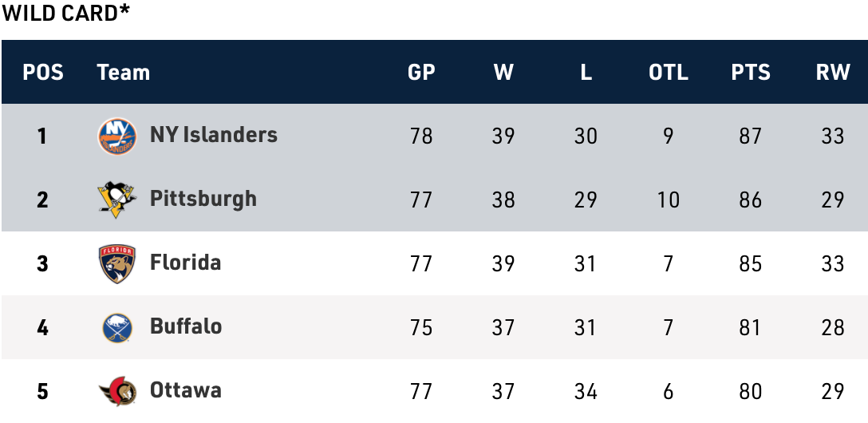Sort by the OTL column header
This screenshot has width=868, height=423.
668,73
